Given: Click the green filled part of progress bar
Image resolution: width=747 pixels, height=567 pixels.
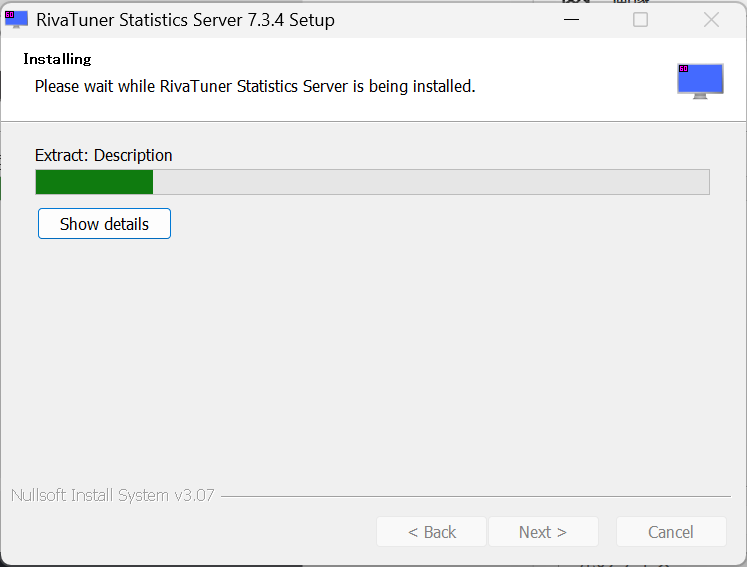Looking at the screenshot, I should click(94, 182).
